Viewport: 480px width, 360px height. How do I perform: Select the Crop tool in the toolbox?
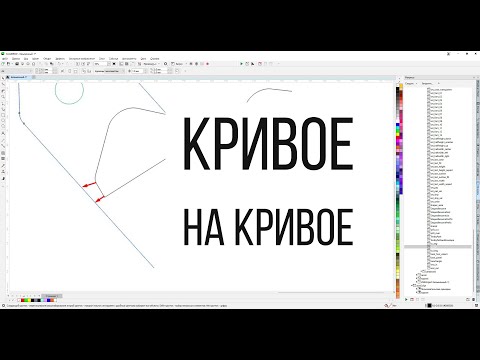[3, 91]
